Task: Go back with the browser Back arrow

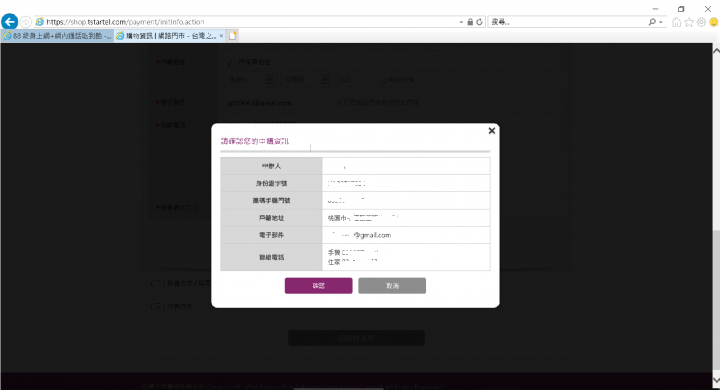Action: (x=10, y=22)
